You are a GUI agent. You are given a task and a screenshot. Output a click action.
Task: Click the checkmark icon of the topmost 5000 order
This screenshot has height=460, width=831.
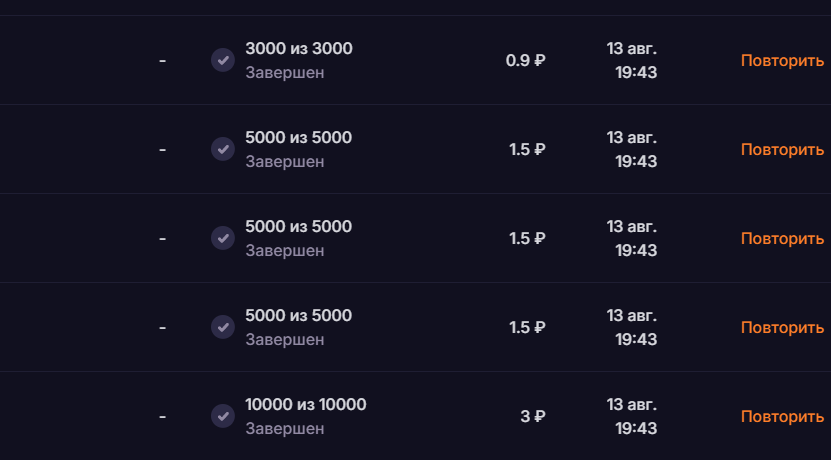point(223,149)
